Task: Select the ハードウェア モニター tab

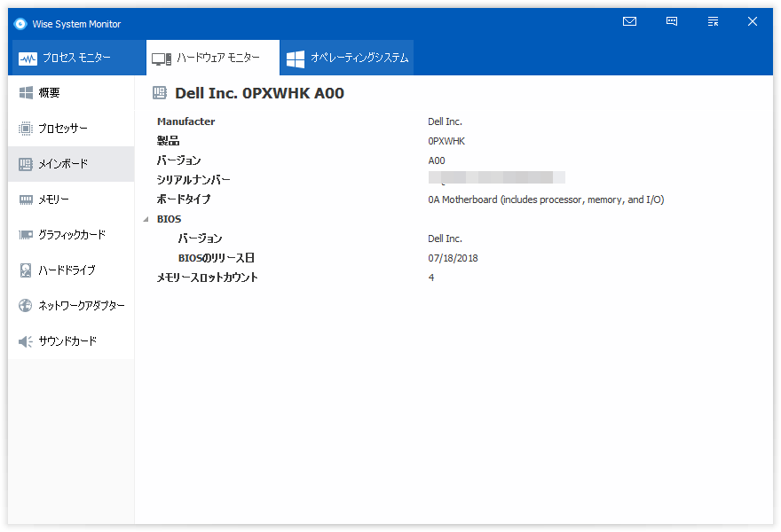Action: click(x=213, y=58)
